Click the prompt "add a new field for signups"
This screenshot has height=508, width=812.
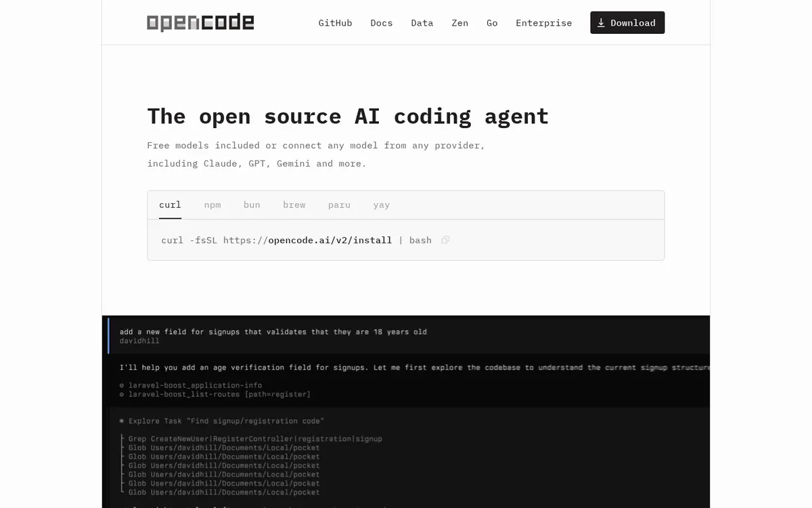273,332
